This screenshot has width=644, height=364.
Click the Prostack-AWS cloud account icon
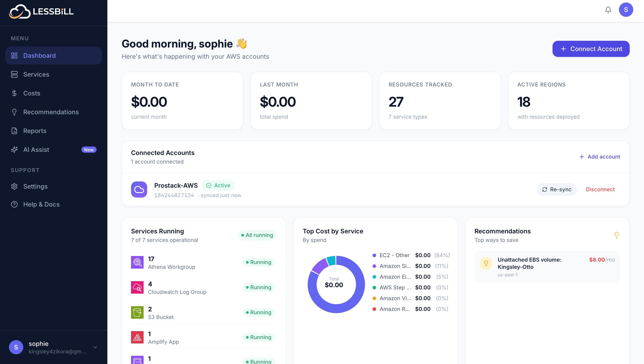[x=139, y=189]
